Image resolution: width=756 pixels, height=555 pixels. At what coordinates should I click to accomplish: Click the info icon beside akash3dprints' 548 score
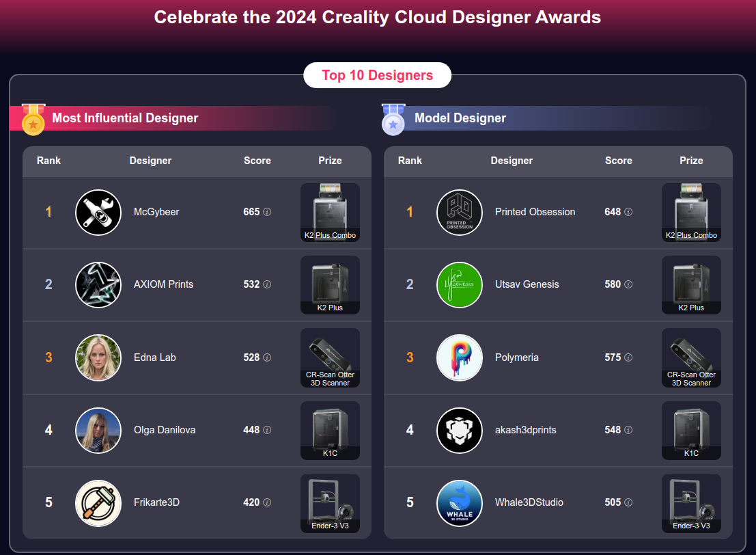click(628, 430)
